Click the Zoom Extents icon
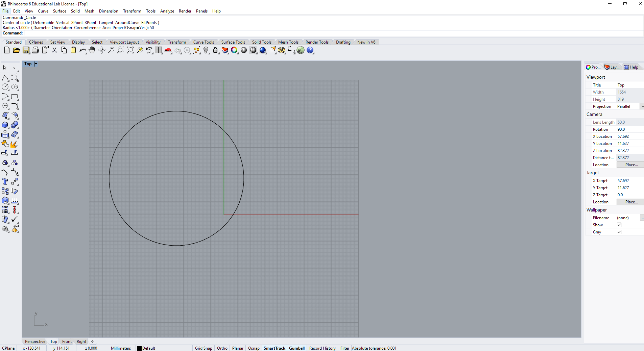Screen dimensions: 644x351 coord(130,50)
